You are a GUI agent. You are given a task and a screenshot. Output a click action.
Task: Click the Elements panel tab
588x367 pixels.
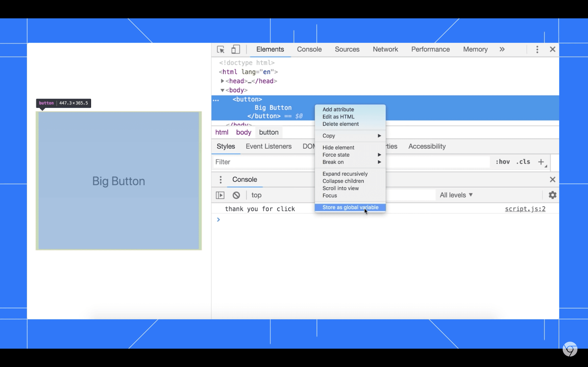tap(270, 50)
